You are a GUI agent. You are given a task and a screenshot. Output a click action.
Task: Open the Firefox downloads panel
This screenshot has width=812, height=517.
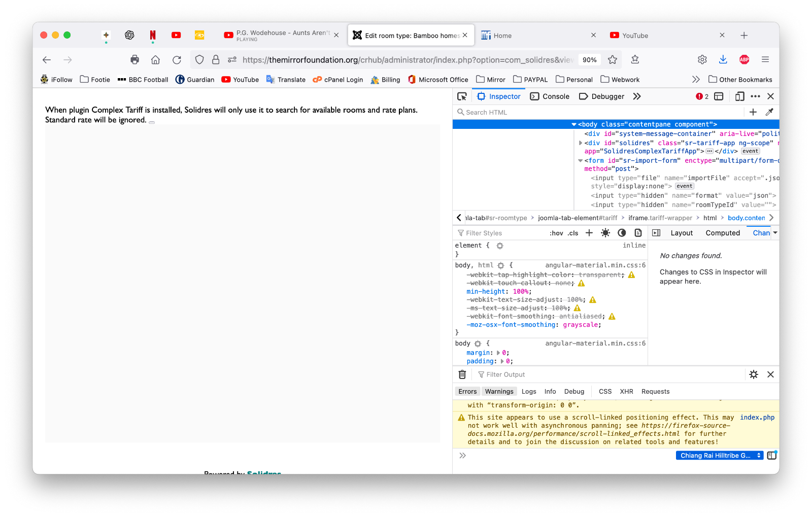pyautogui.click(x=723, y=60)
